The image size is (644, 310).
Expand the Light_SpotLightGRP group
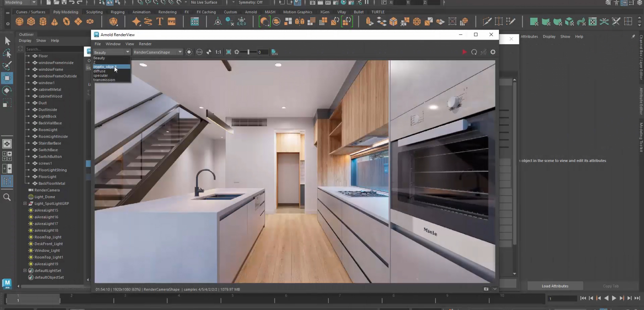[x=25, y=203]
